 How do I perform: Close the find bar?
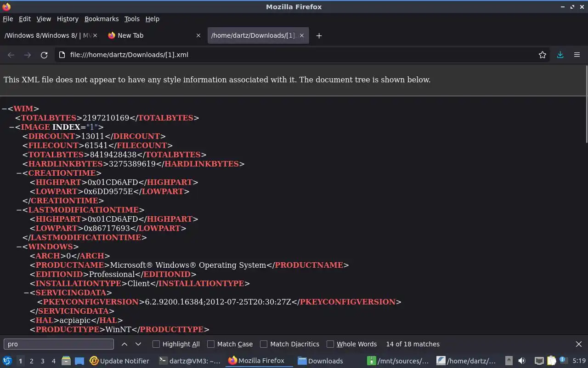(x=579, y=344)
